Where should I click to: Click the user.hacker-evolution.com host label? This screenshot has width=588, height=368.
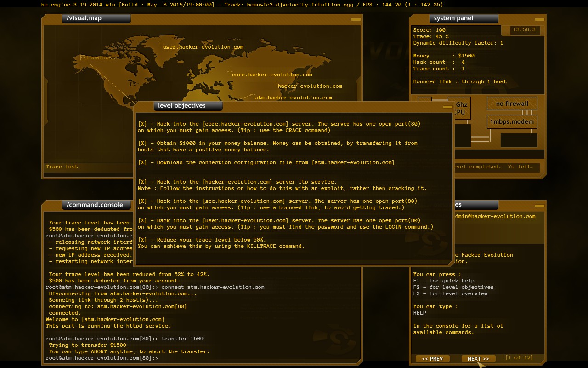[203, 47]
